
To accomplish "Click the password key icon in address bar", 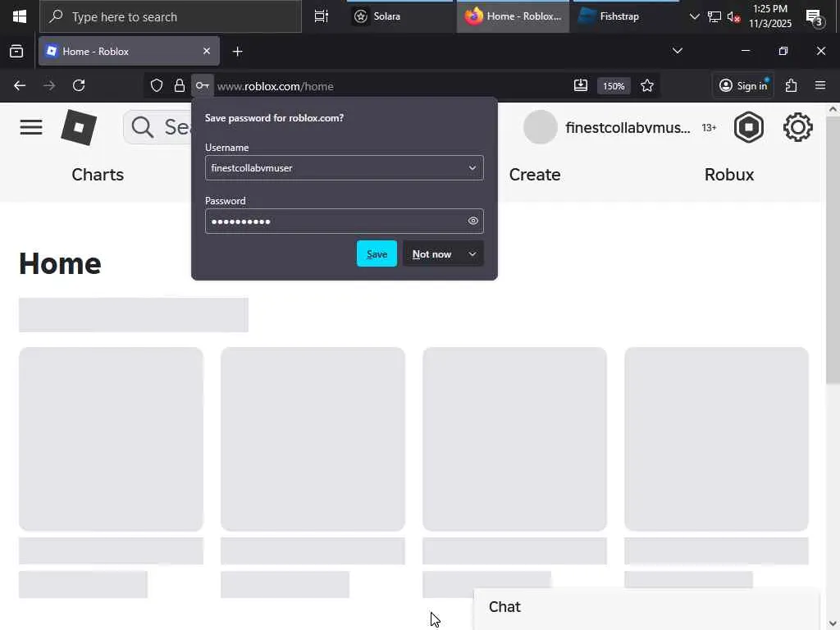I will tap(203, 85).
